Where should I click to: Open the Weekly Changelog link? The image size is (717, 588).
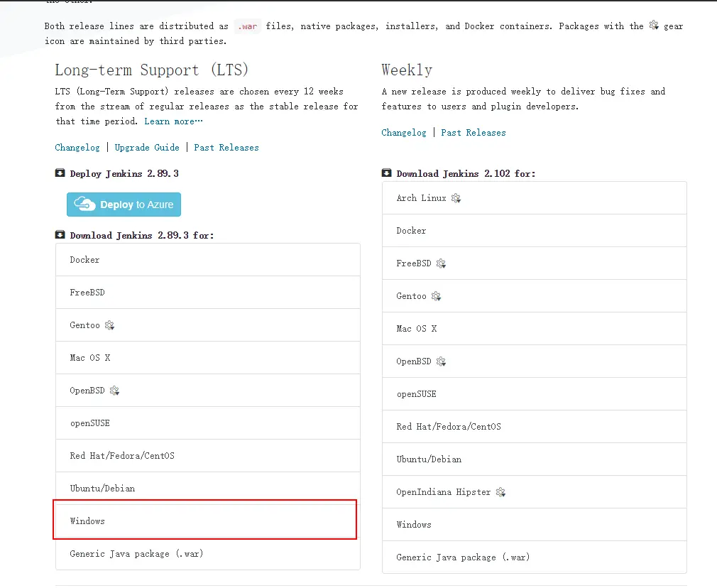404,133
